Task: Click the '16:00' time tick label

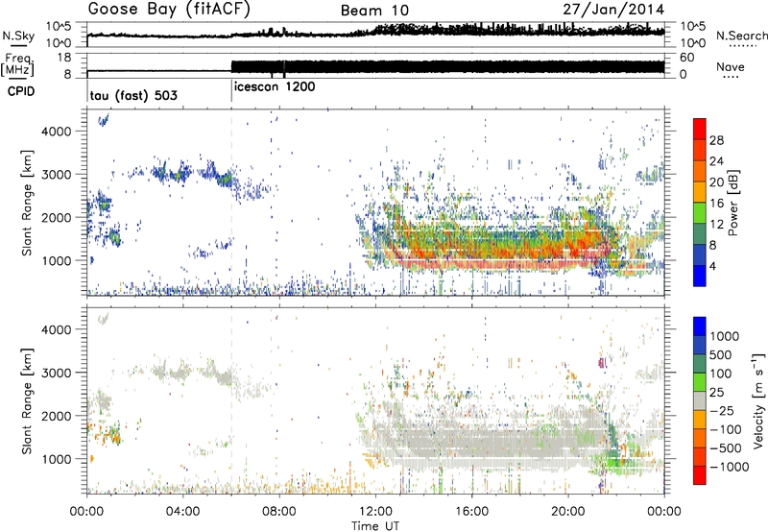Action: click(x=471, y=512)
